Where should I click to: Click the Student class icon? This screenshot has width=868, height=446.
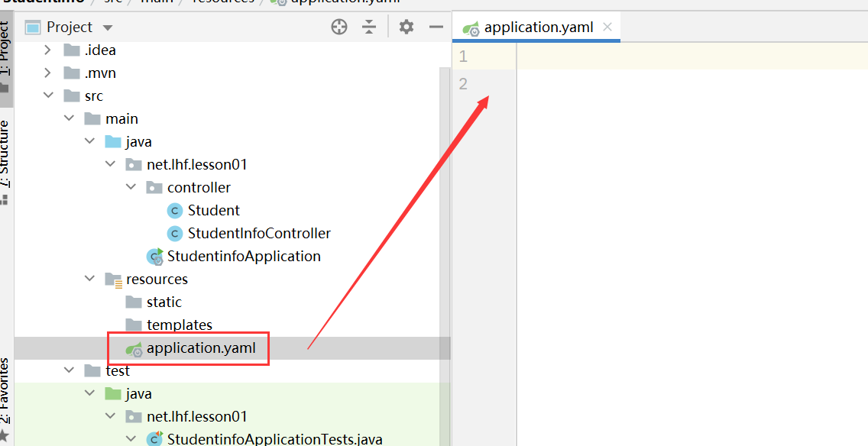174,211
